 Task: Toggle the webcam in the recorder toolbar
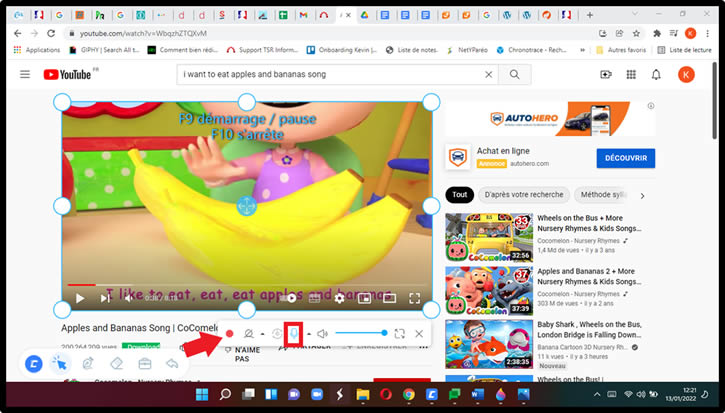249,333
